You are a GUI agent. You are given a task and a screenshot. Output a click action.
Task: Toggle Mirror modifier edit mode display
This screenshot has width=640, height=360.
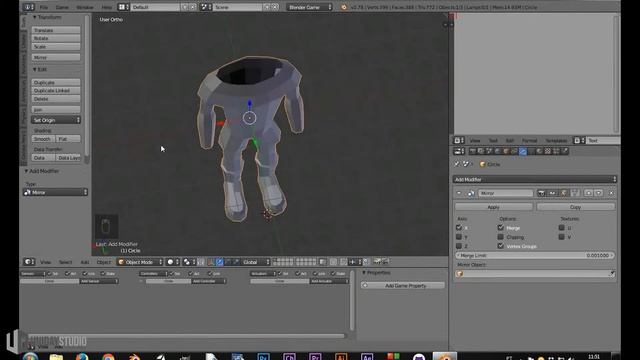[x=564, y=193]
